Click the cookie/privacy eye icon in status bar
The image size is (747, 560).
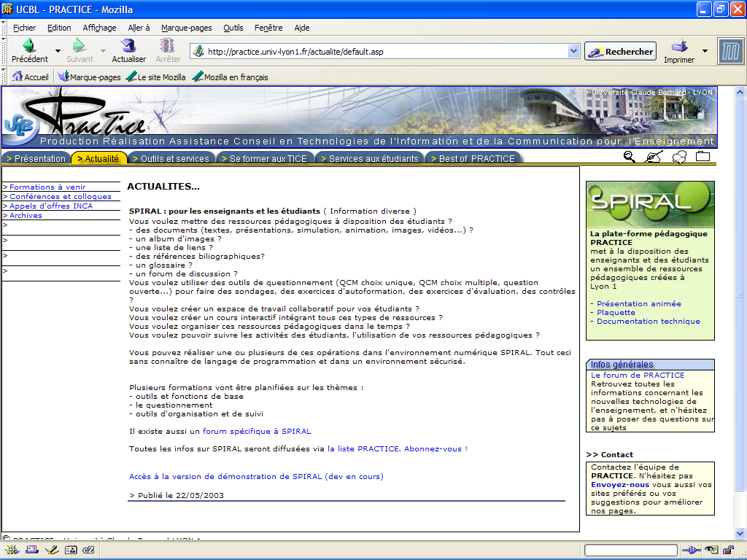pos(711,550)
